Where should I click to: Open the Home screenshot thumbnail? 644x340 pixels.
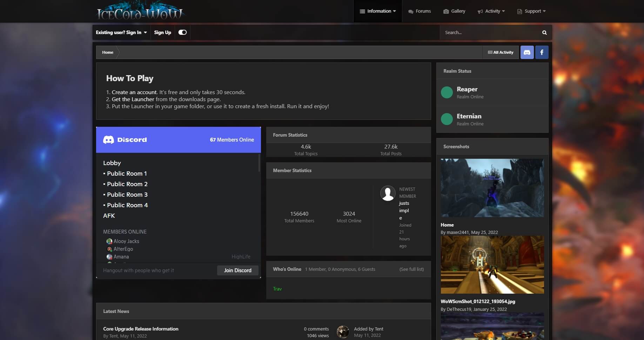492,188
